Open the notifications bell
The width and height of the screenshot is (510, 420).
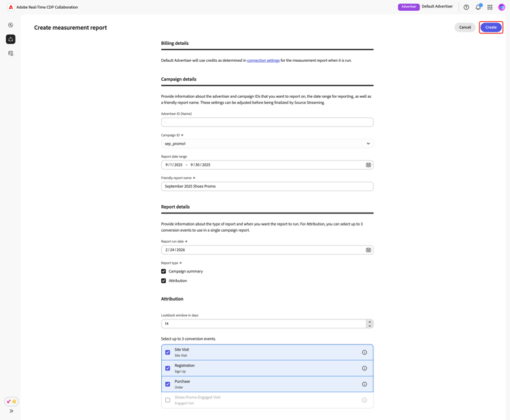(x=478, y=7)
